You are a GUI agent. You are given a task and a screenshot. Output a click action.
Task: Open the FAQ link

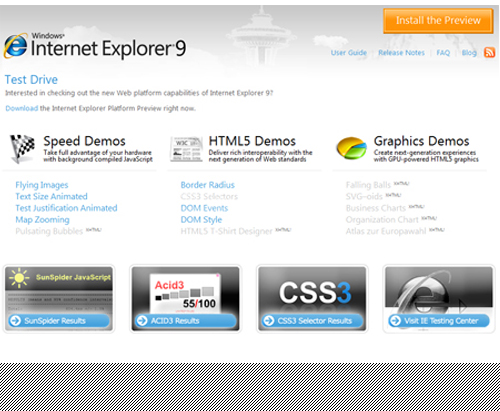tap(443, 53)
